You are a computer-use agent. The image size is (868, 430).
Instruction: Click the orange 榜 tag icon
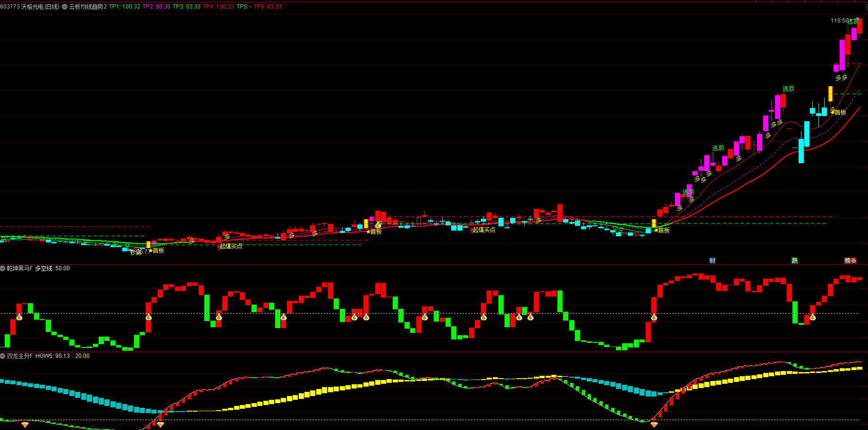point(848,261)
